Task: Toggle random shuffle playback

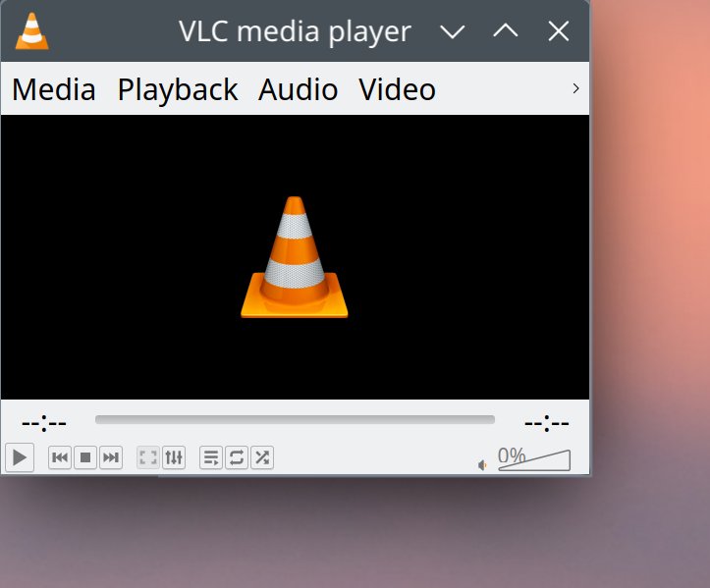Action: coord(262,457)
